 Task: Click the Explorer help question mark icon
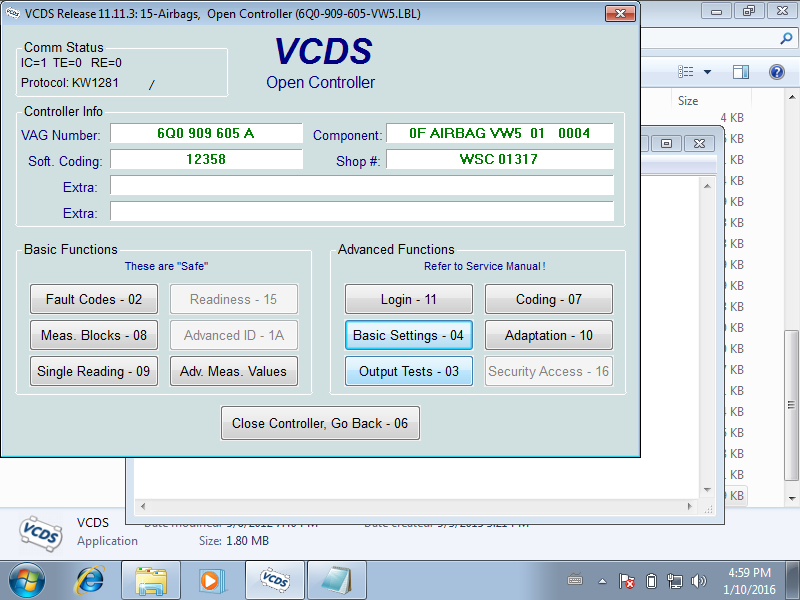click(x=776, y=72)
